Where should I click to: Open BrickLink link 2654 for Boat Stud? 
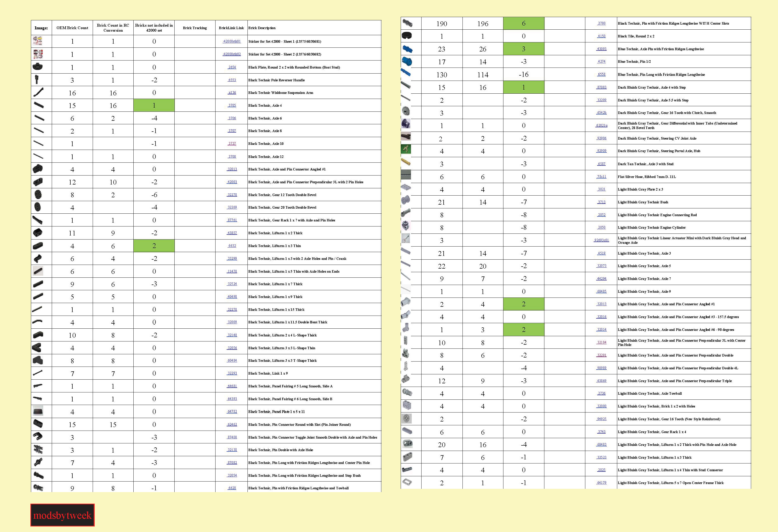pos(232,67)
